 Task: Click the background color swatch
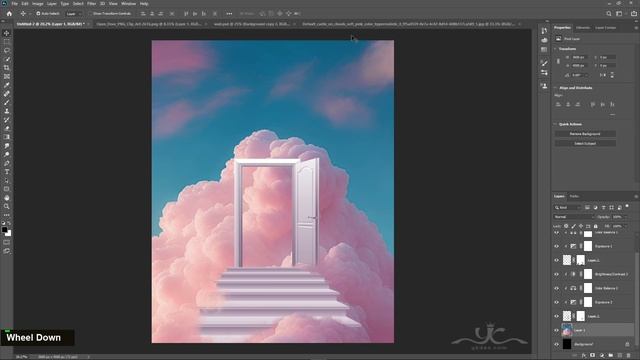pos(8,233)
